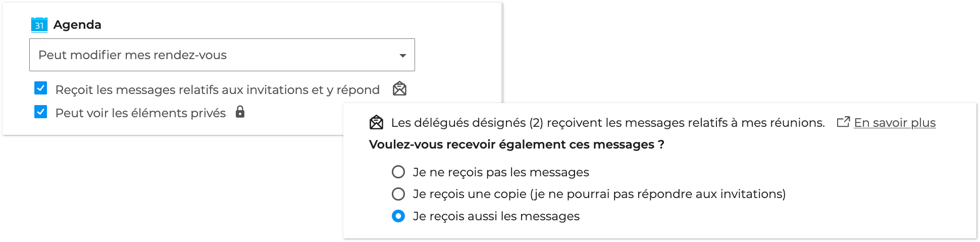This screenshot has width=980, height=242.
Task: Click text 'Je reçois aussi les messages'
Action: coord(496,216)
